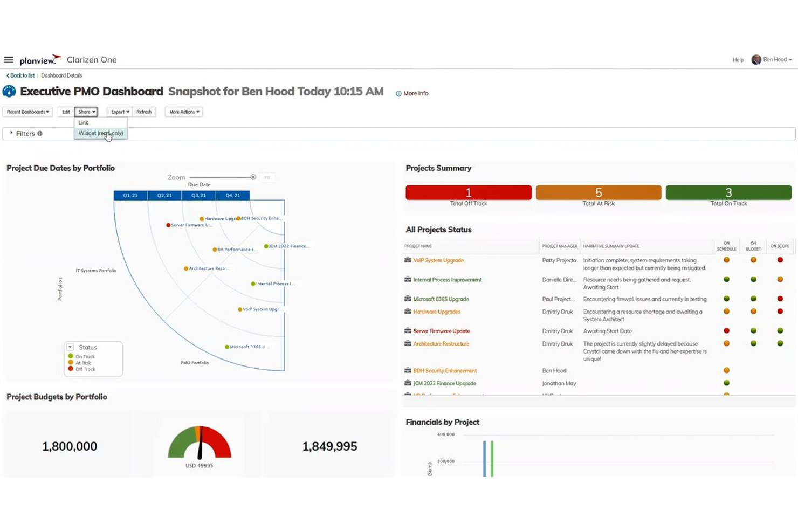798x532 pixels.
Task: Open the Recent Dashboards dropdown
Action: coord(27,112)
